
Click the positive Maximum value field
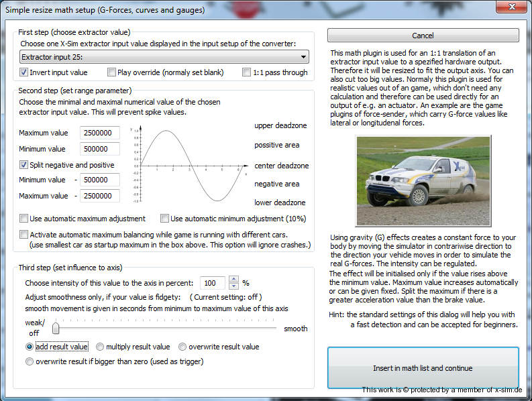pyautogui.click(x=99, y=133)
